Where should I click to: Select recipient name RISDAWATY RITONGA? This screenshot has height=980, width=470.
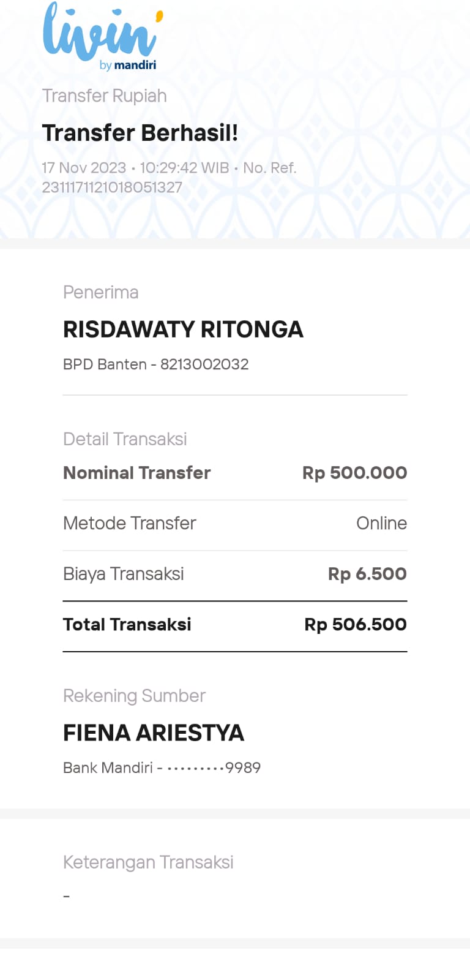pos(183,330)
